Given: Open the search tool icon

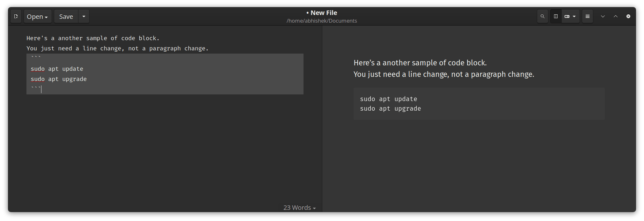Looking at the screenshot, I should click(542, 16).
